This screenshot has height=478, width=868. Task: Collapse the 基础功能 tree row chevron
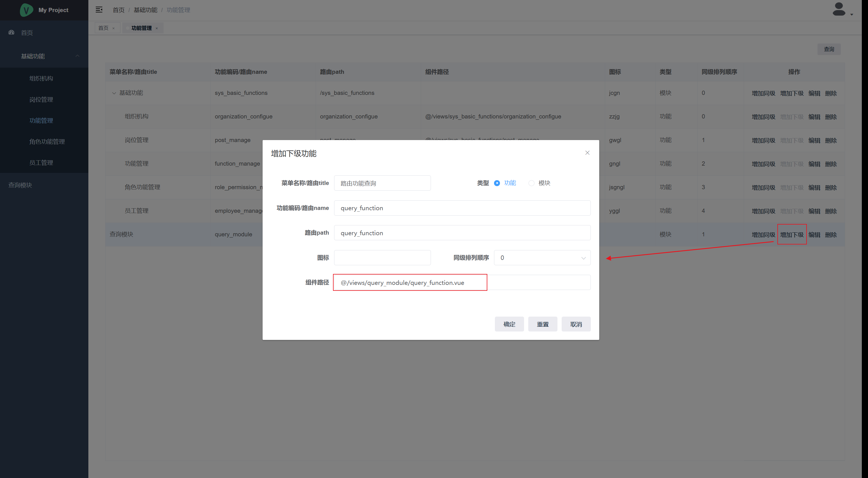click(x=114, y=93)
